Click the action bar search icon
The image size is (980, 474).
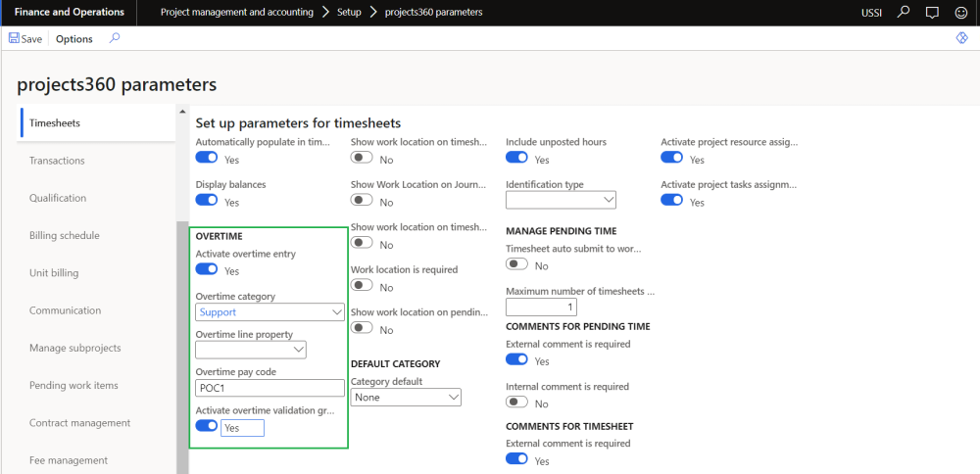pyautogui.click(x=115, y=39)
